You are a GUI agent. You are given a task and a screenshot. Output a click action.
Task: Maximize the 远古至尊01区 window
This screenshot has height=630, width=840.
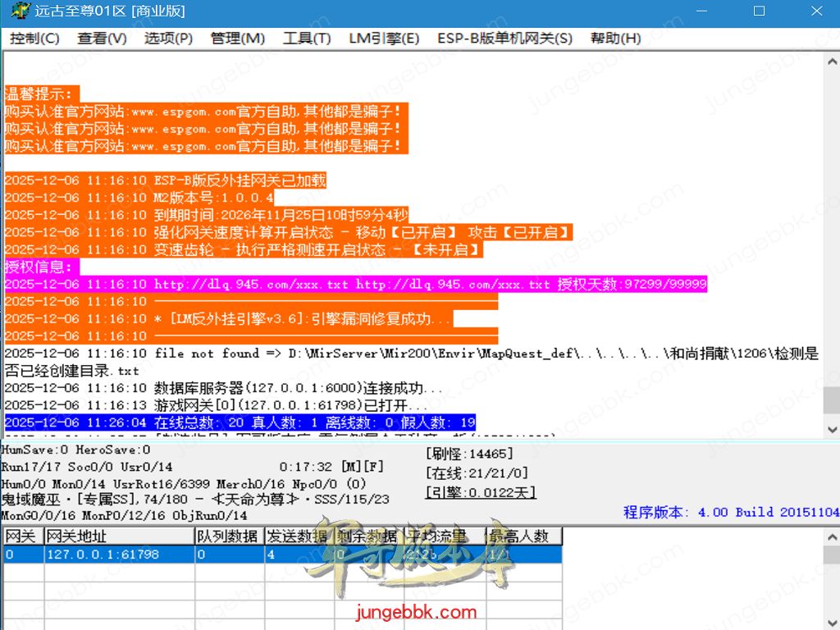(759, 11)
